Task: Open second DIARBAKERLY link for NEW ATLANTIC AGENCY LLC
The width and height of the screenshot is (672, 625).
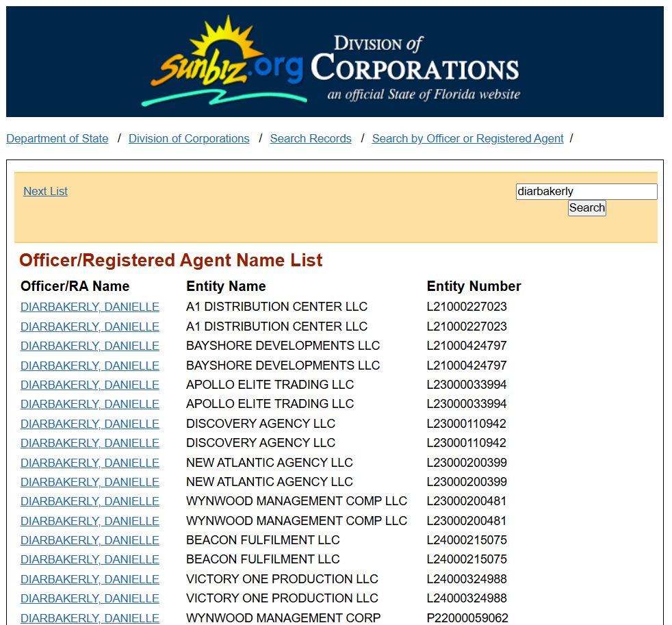Action: [x=90, y=482]
